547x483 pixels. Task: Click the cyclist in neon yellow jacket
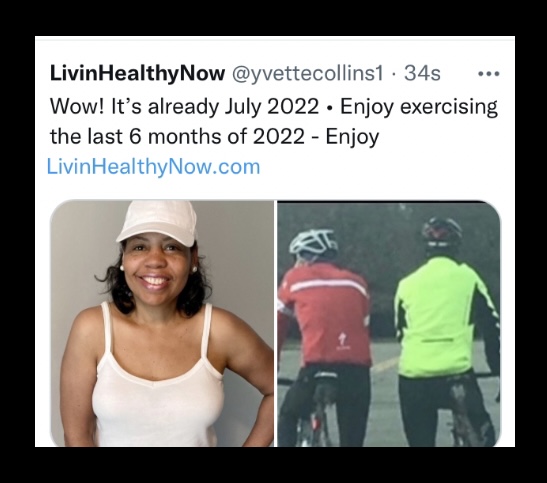[447, 331]
